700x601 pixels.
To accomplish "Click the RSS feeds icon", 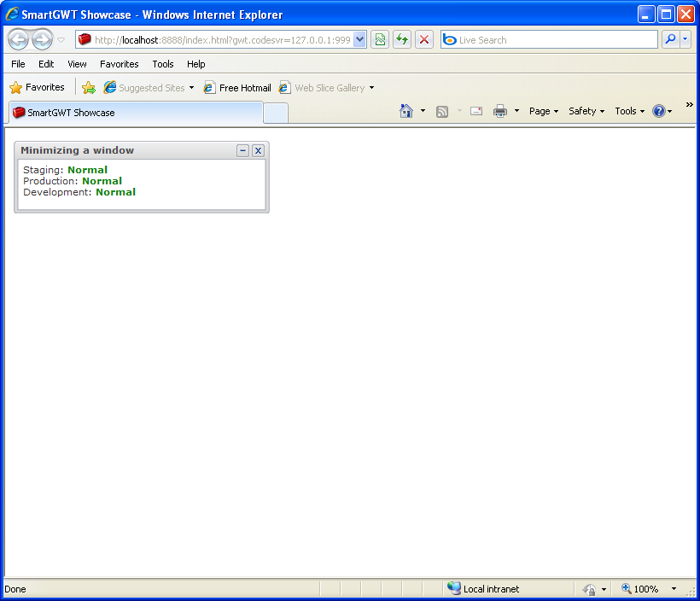I will (x=442, y=111).
